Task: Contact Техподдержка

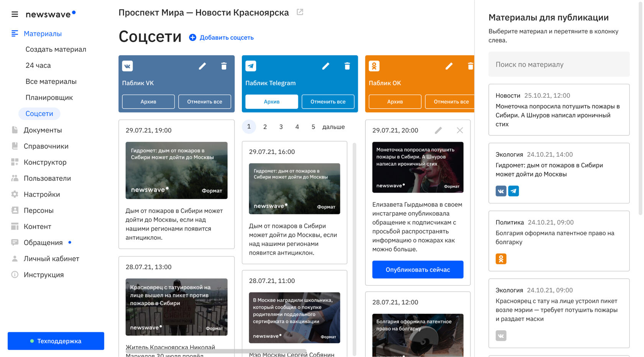Action: coord(56,341)
